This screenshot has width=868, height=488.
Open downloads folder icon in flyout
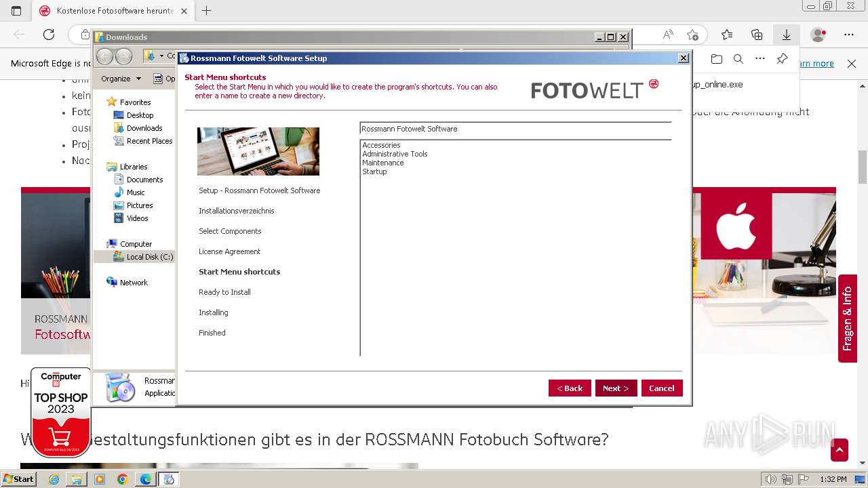pos(717,59)
